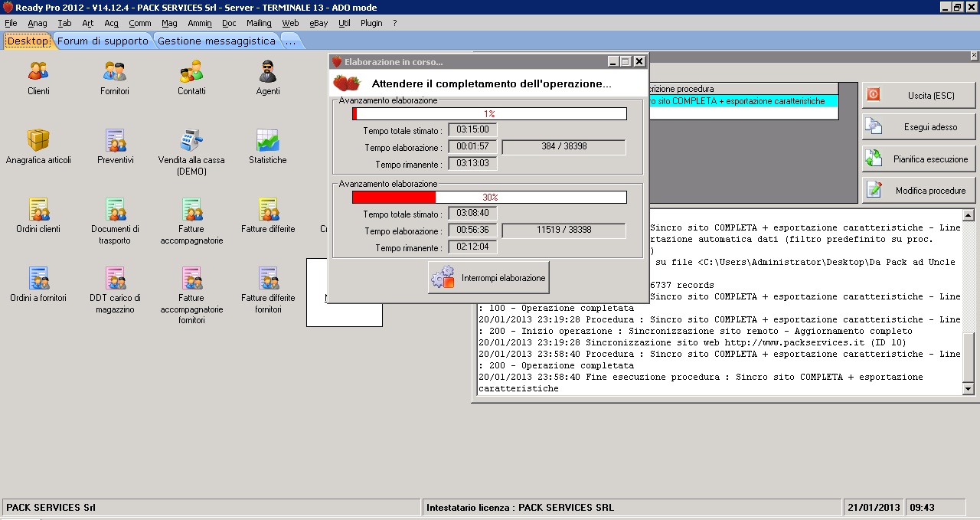Open the Mailing menu
This screenshot has height=520, width=980.
[259, 23]
